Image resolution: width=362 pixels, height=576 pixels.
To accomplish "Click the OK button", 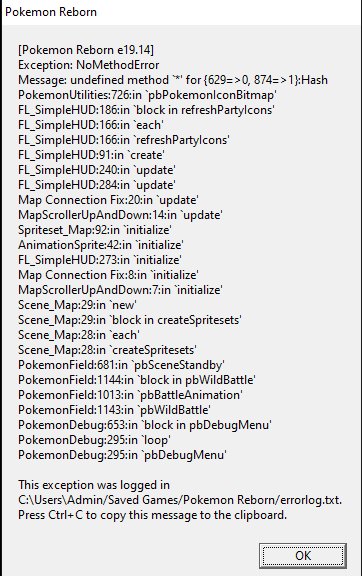I will [x=302, y=555].
